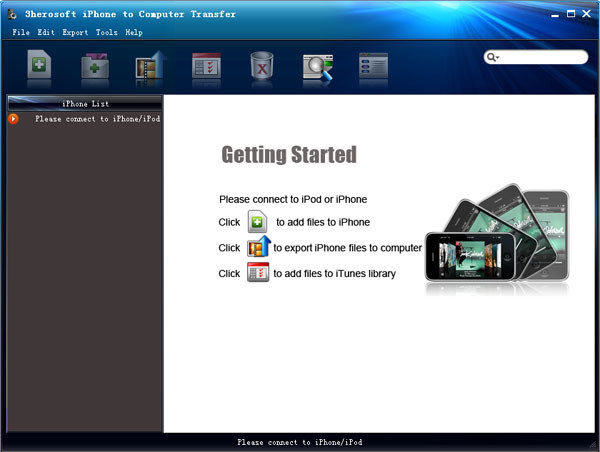600x452 pixels.
Task: Open the Tools menu
Action: (106, 33)
